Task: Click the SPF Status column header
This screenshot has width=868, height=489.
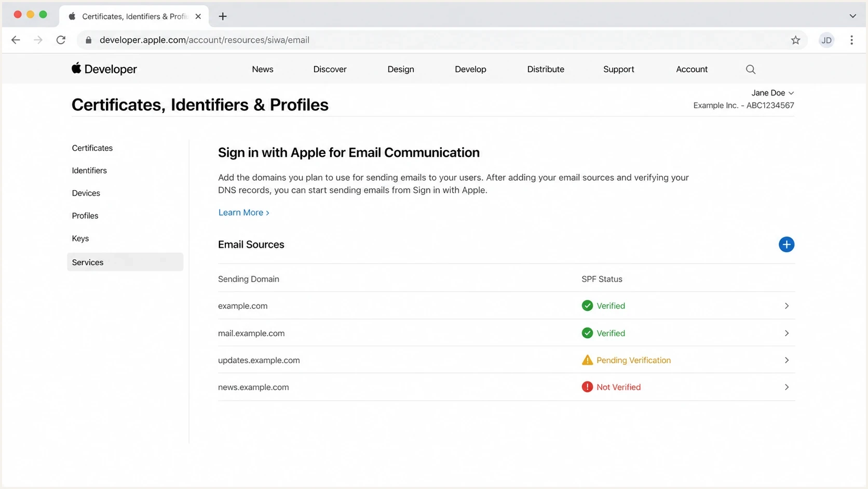Action: [602, 279]
